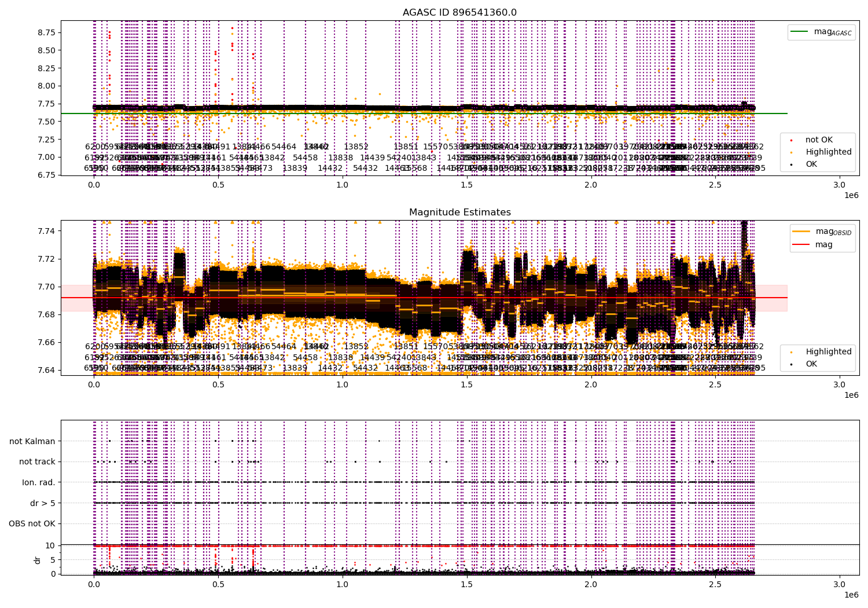Click the rotated "dr" axis label
This screenshot has height=608, width=868.
38,559
